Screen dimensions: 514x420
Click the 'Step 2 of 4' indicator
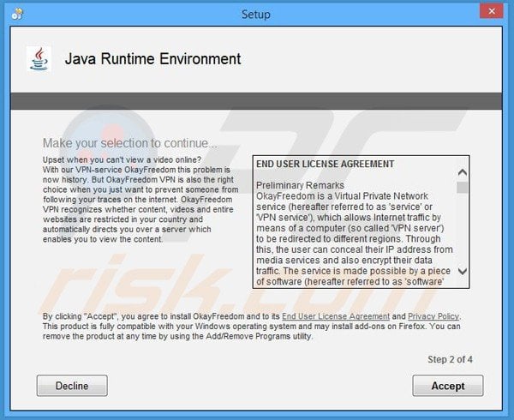click(450, 359)
